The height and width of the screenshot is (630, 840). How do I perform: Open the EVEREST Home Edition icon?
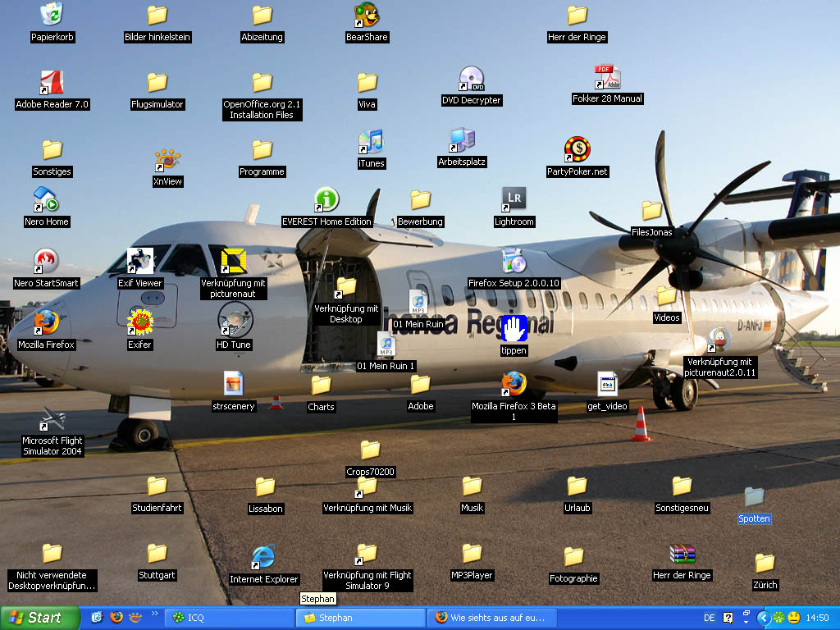[x=326, y=199]
